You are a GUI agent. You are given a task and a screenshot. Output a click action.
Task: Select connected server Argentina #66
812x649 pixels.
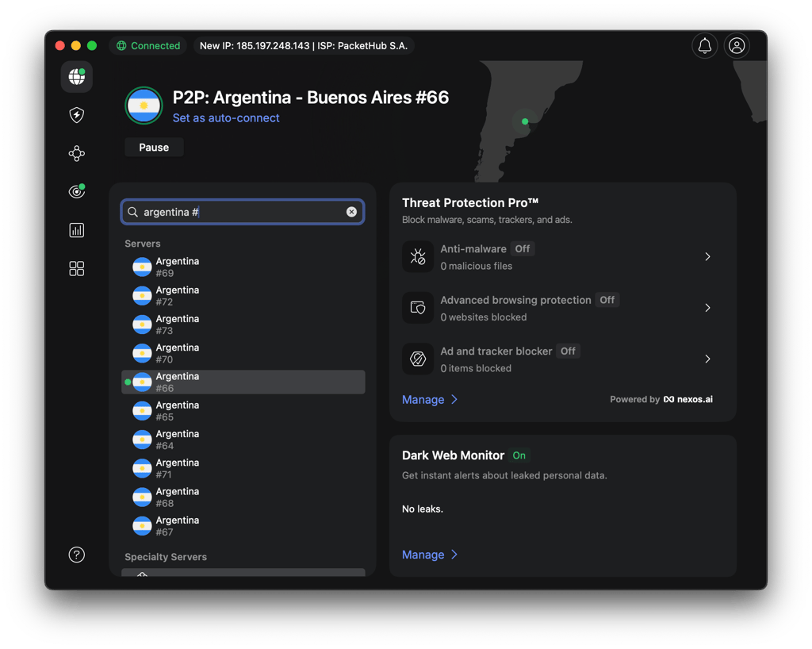[x=243, y=382]
